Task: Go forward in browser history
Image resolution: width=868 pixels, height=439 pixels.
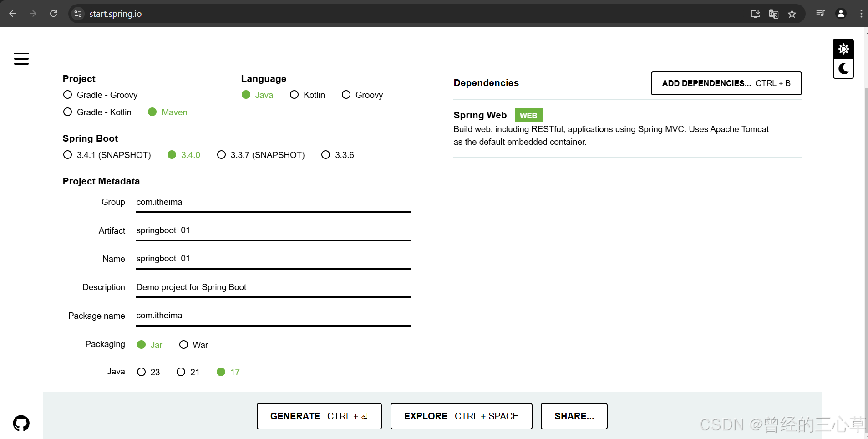Action: [x=33, y=14]
